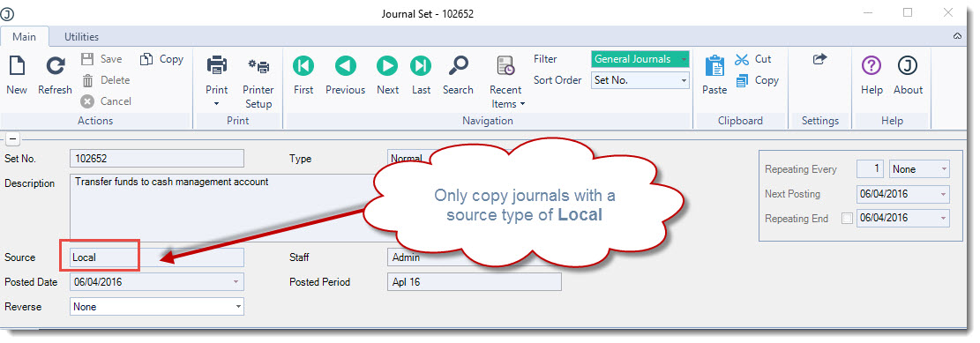Collapse the header panel with minus button
The image size is (980, 343).
coord(13,138)
